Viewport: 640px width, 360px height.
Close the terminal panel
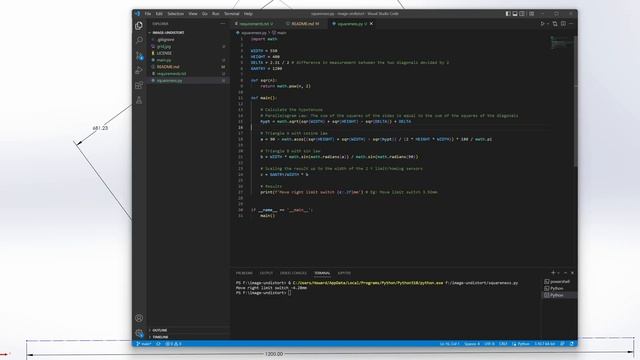572,273
